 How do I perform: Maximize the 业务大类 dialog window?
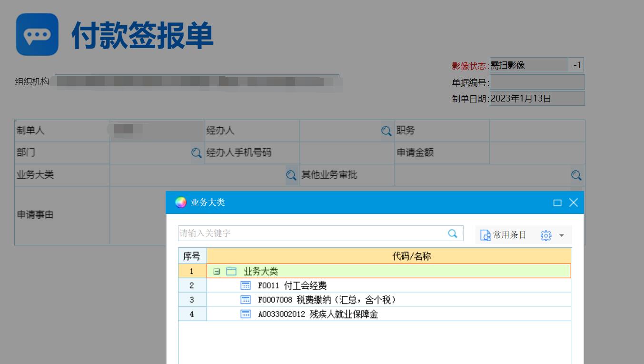coord(557,203)
